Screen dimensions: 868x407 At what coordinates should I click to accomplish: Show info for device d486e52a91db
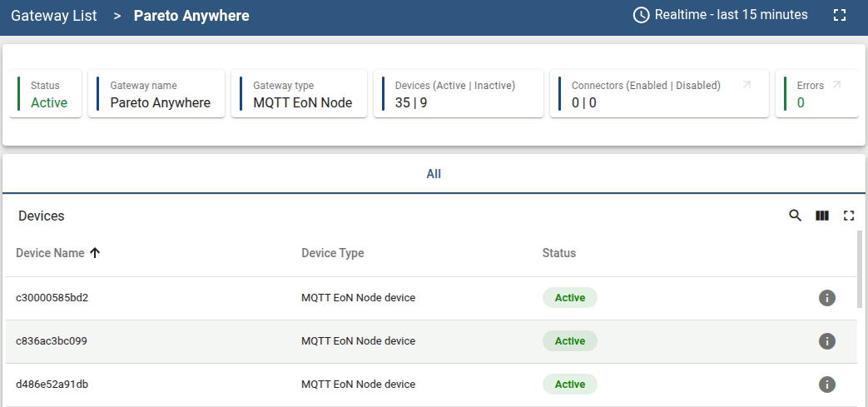827,385
